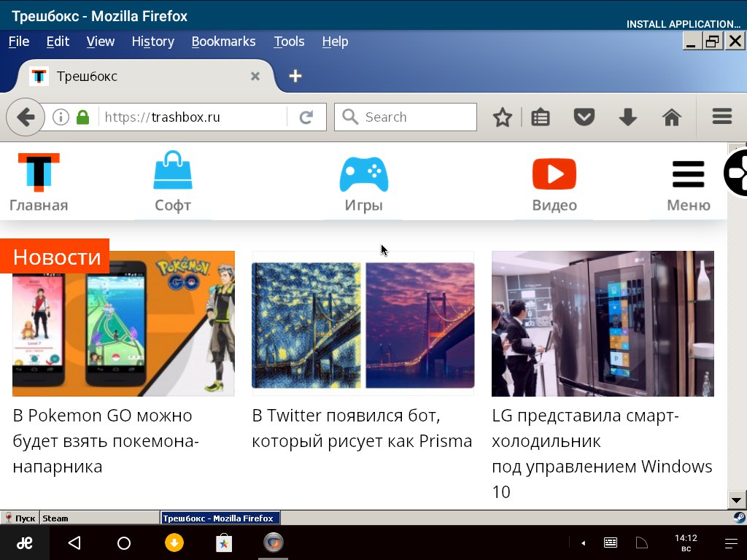Open the running app icon in dock
747x560 pixels.
274,542
